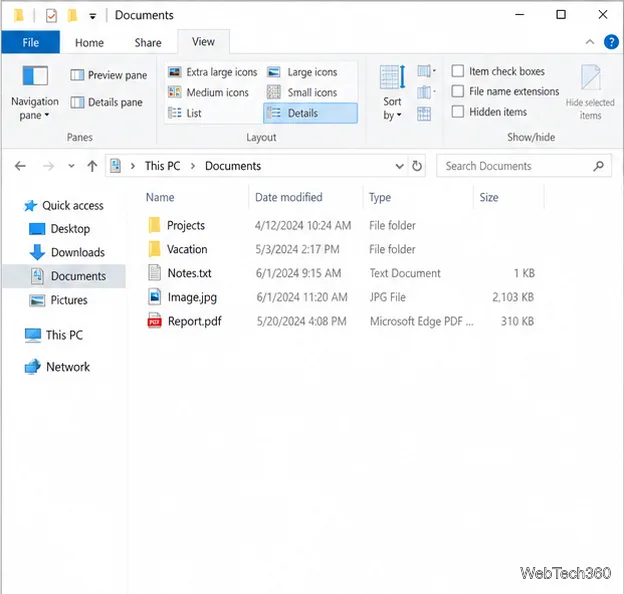Open recent locations dropdown arrow
Image resolution: width=624 pixels, height=594 pixels.
coord(71,166)
